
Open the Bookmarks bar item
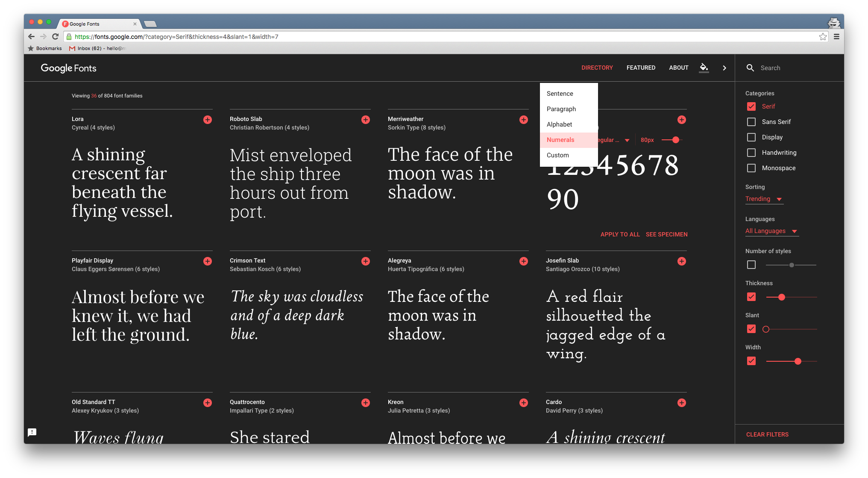(x=45, y=48)
